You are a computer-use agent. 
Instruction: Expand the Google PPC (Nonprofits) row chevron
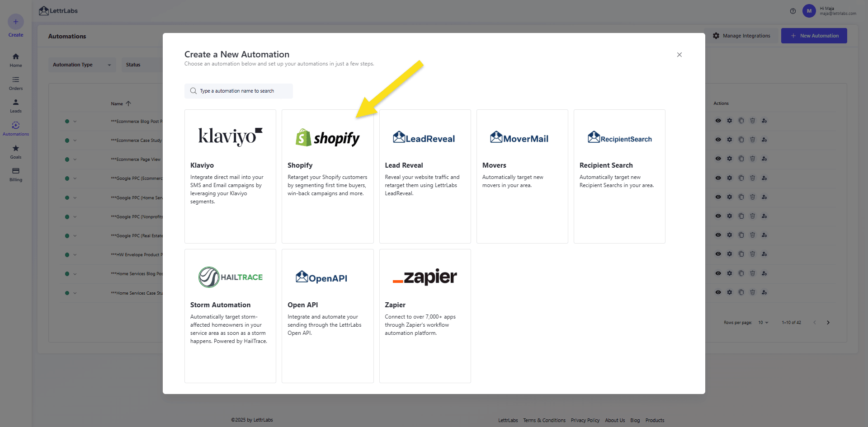(x=75, y=217)
